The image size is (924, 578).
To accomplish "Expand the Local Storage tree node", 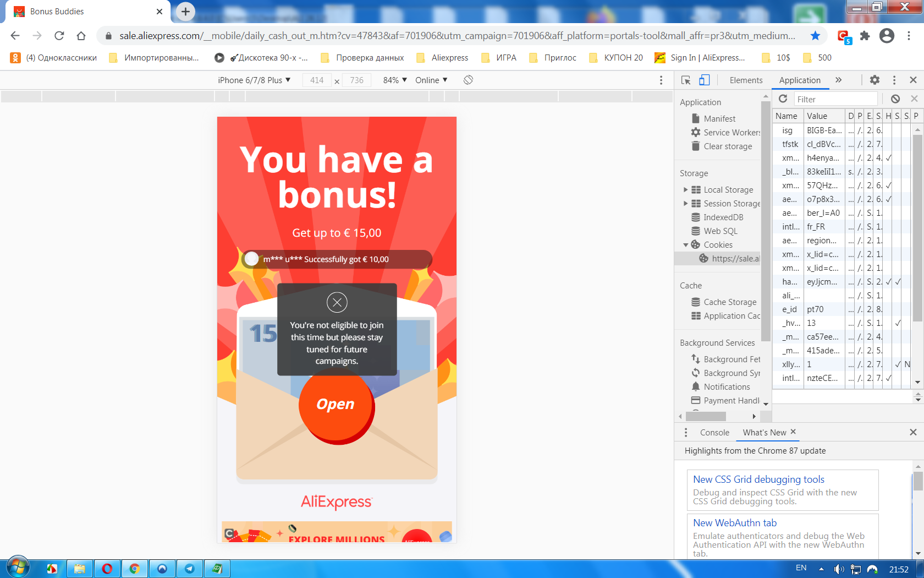I will click(686, 190).
